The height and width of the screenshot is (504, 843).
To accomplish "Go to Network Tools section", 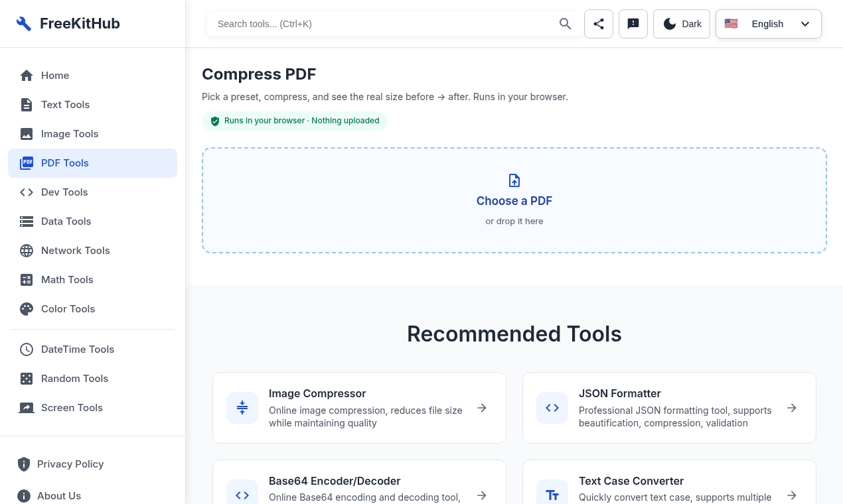I will [x=92, y=251].
